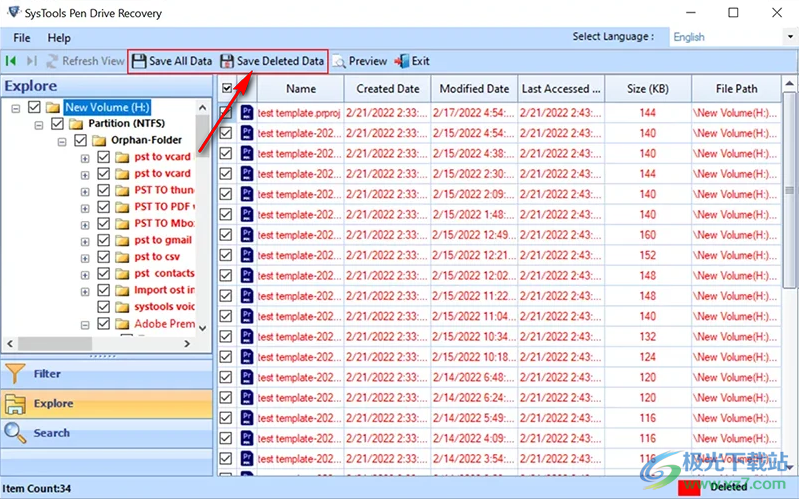This screenshot has width=799, height=500.
Task: Click the Refresh View icon
Action: pos(52,61)
